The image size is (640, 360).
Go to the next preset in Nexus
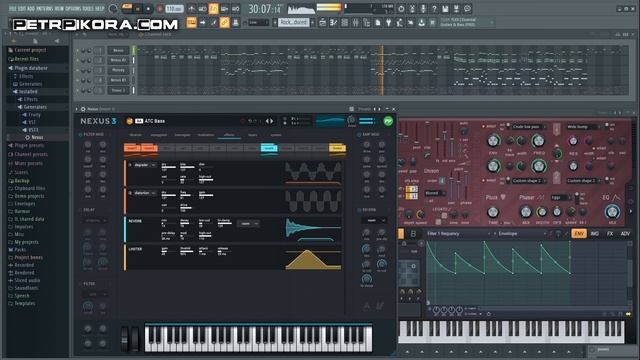click(x=272, y=121)
